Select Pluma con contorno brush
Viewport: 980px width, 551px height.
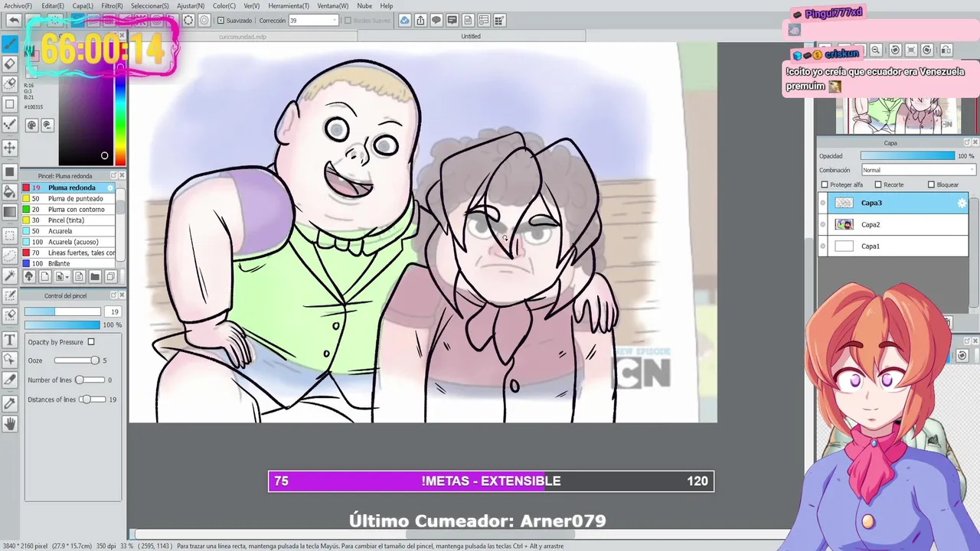coord(69,209)
